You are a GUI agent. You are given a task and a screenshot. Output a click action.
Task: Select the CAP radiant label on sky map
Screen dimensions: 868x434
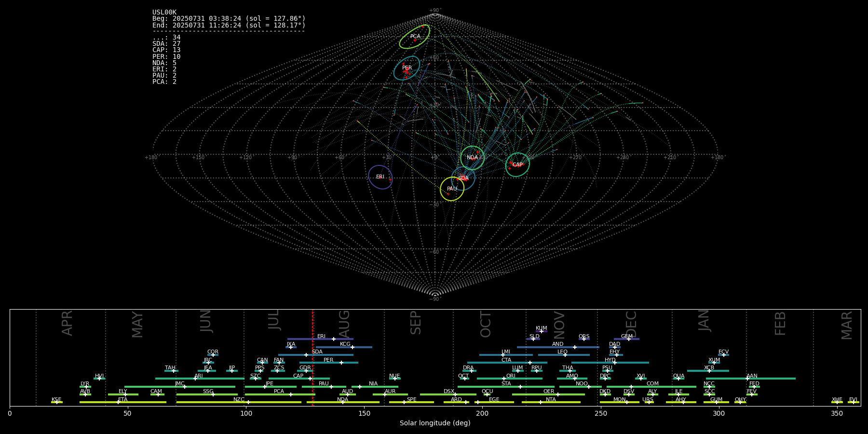(x=517, y=165)
